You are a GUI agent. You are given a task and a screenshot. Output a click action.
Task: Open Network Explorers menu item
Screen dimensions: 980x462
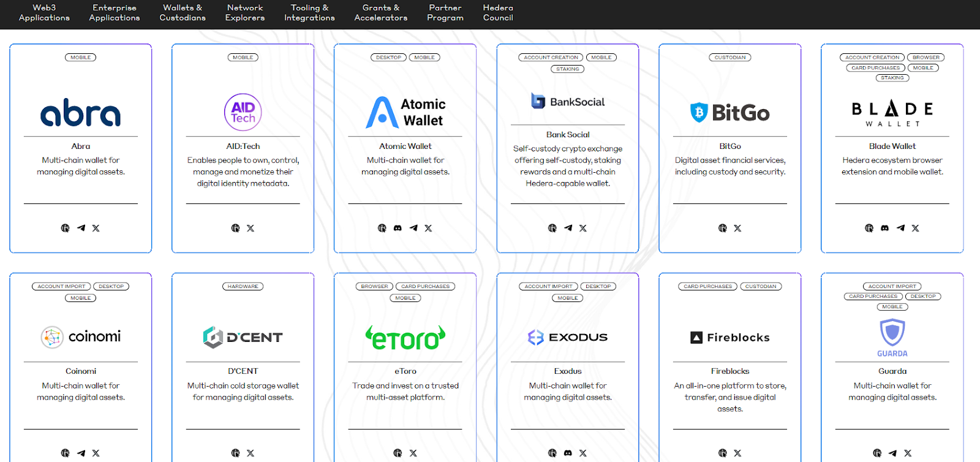(245, 13)
